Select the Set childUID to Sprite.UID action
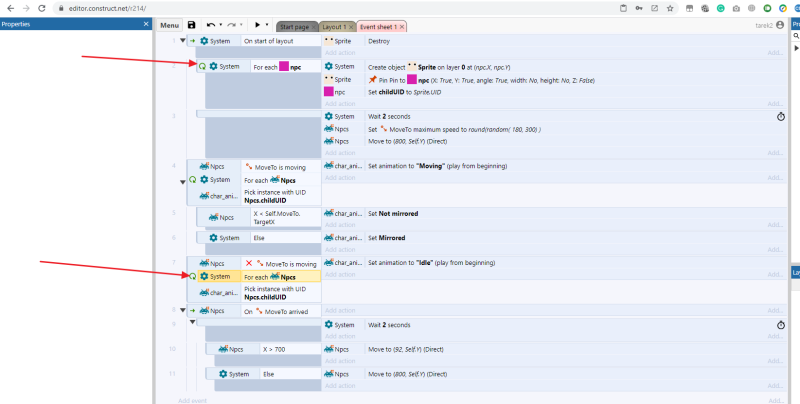Screen dimensions: 800x404 coord(576,92)
